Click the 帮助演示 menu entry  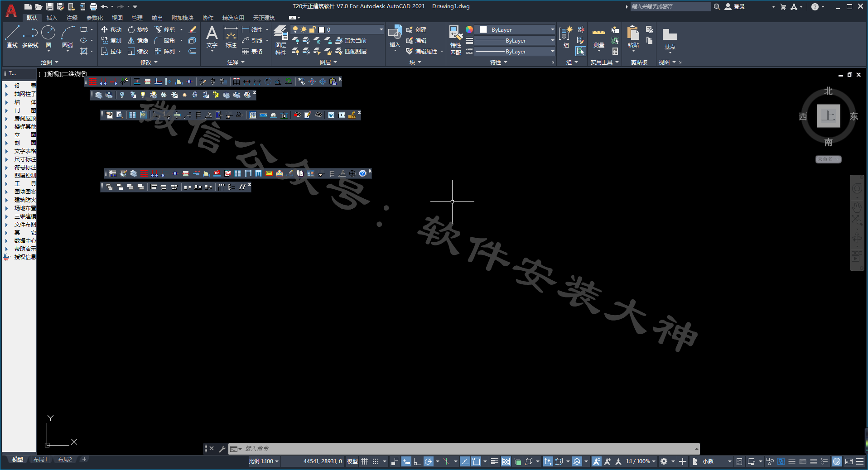(x=25, y=249)
